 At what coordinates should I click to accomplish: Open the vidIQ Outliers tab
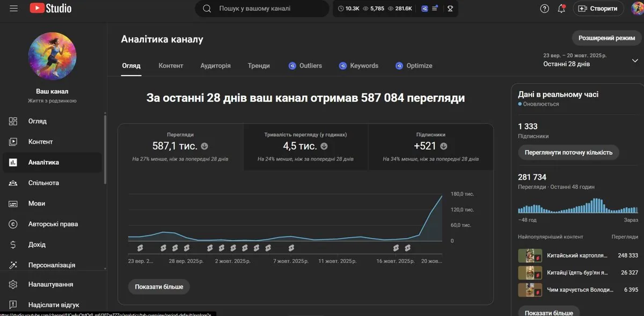pyautogui.click(x=305, y=65)
